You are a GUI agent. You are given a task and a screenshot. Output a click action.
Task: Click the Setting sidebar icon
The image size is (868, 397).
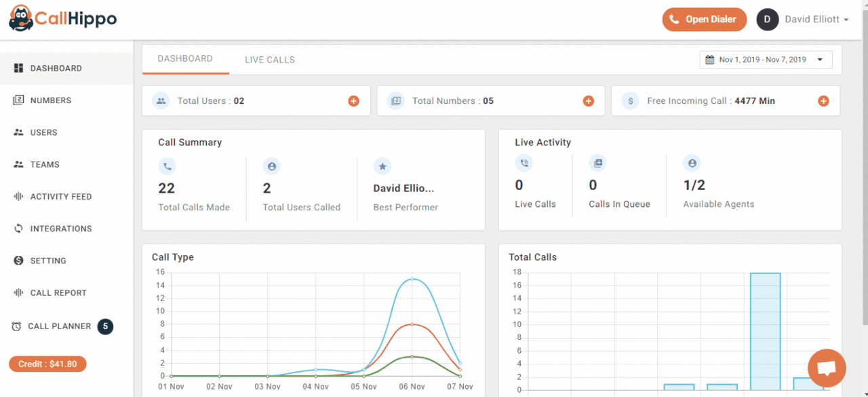[18, 261]
